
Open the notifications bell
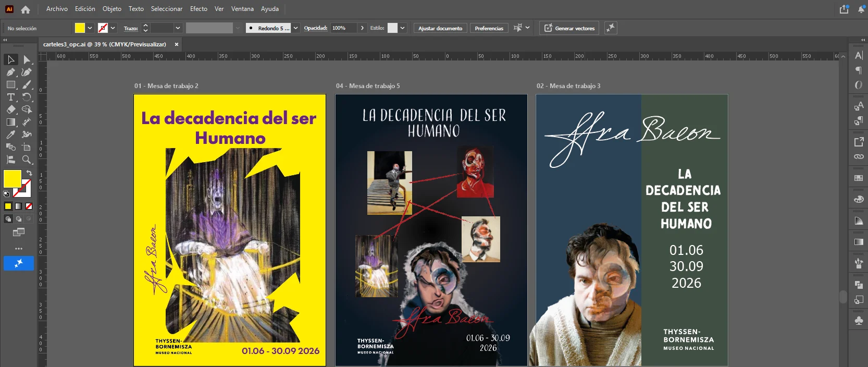coord(861,9)
